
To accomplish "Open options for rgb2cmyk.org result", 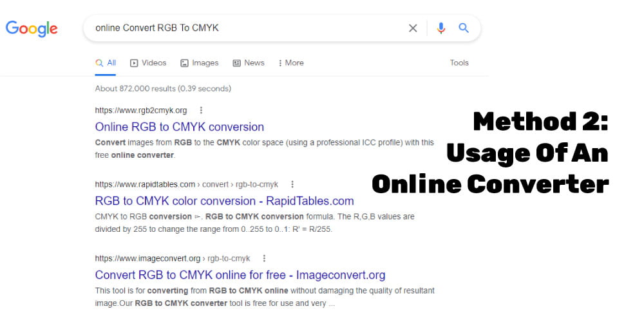I will coord(201,110).
